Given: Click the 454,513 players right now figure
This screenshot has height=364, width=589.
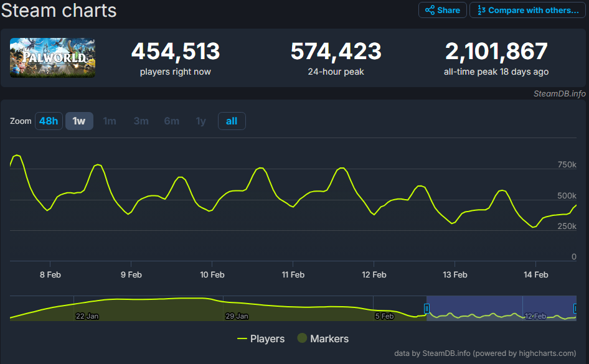Looking at the screenshot, I should point(176,52).
